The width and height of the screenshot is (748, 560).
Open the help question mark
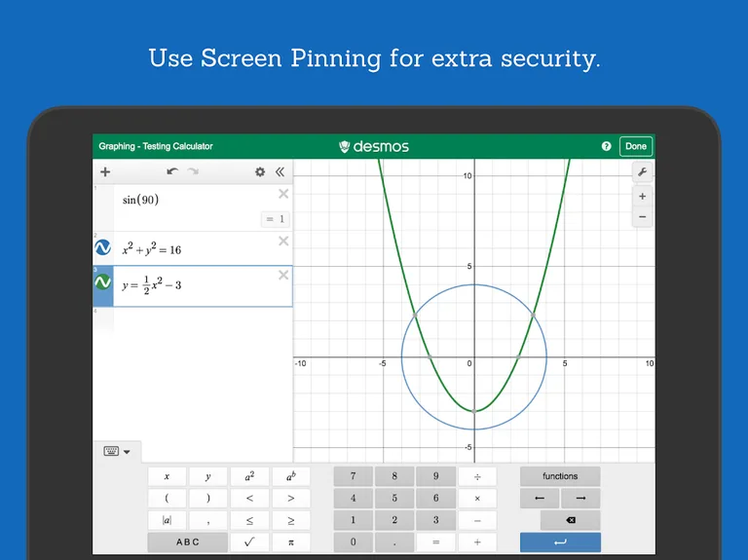pos(607,146)
